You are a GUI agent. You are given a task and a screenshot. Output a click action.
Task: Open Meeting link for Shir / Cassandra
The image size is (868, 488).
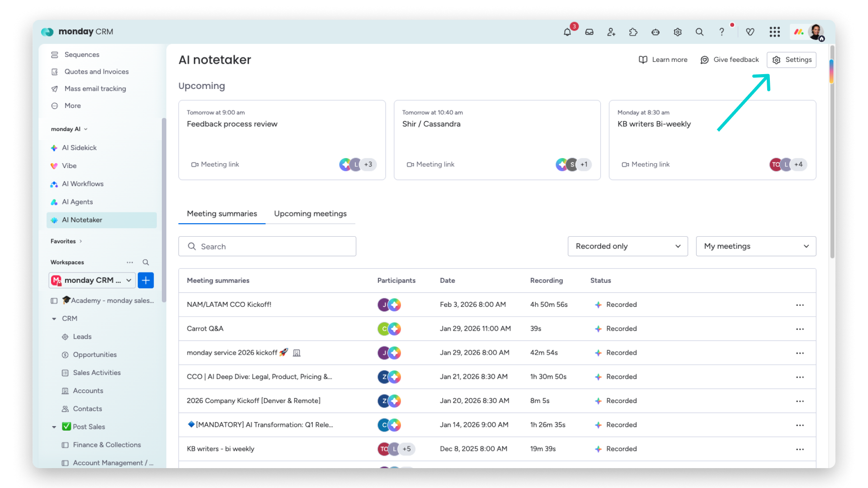tap(430, 164)
